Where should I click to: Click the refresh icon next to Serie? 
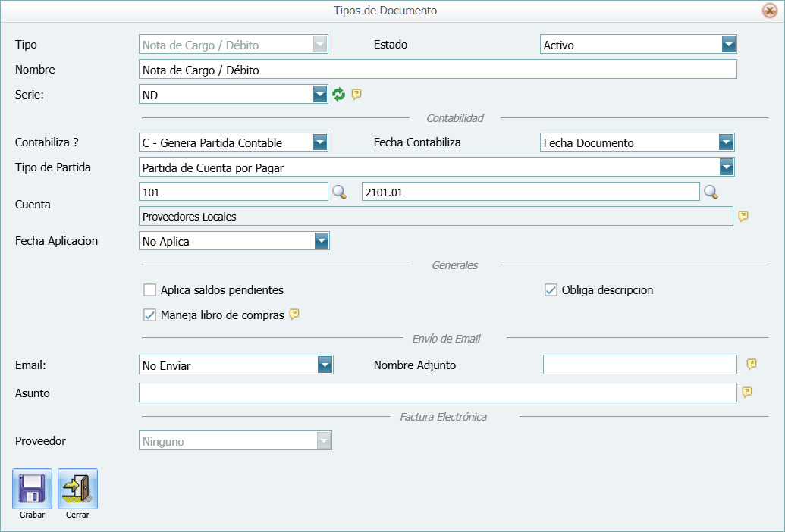click(x=338, y=94)
